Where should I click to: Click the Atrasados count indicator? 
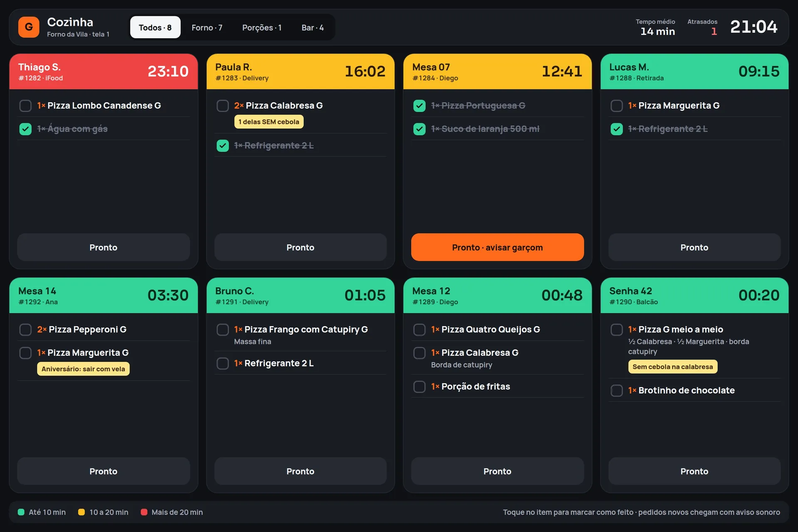click(702, 27)
